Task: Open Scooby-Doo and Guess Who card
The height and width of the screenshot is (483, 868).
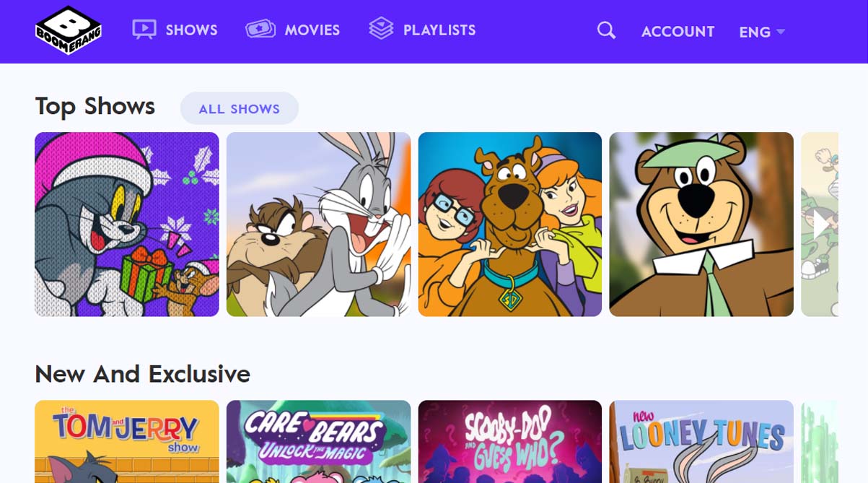Action: pos(510,442)
